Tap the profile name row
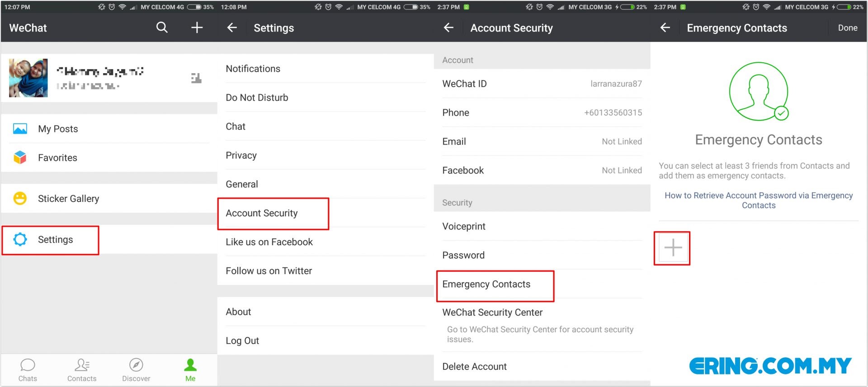 pos(109,78)
